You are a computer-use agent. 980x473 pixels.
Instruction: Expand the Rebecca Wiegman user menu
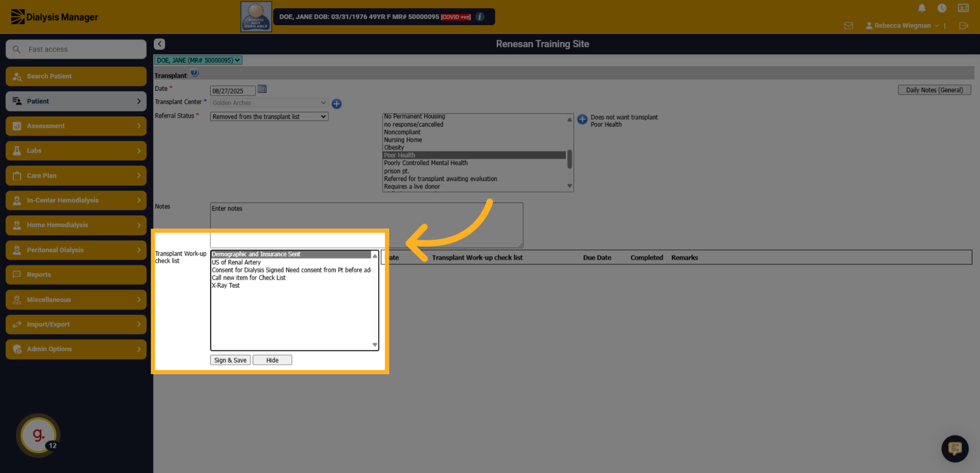[x=902, y=26]
